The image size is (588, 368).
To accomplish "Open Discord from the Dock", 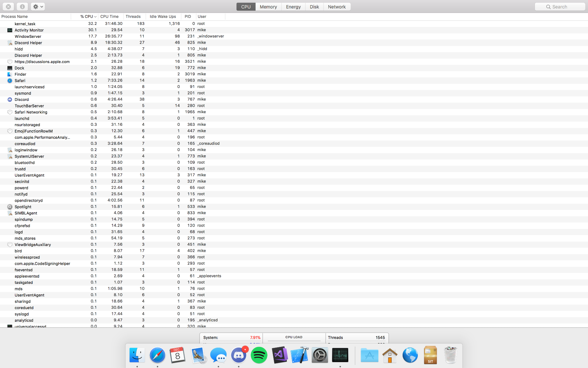I will click(x=239, y=355).
